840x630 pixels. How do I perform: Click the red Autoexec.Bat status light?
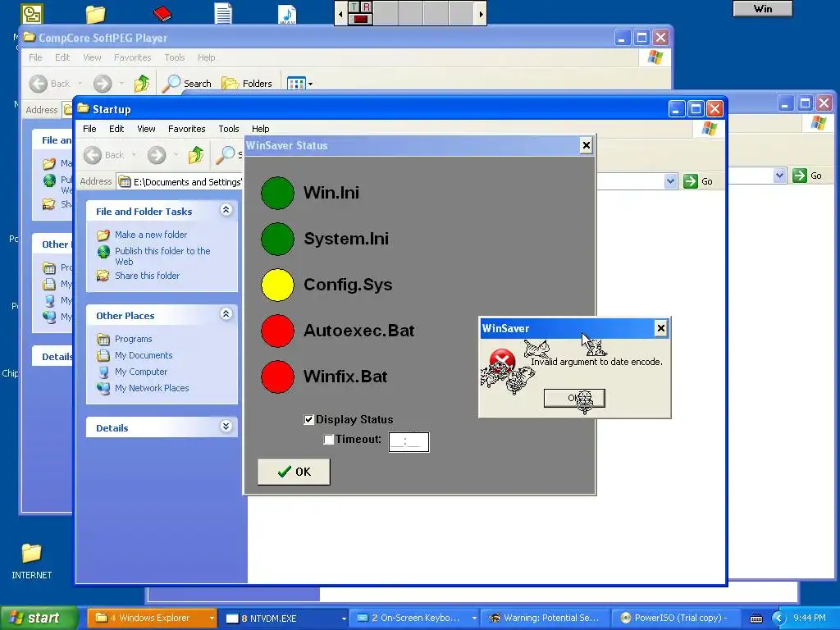pos(277,331)
